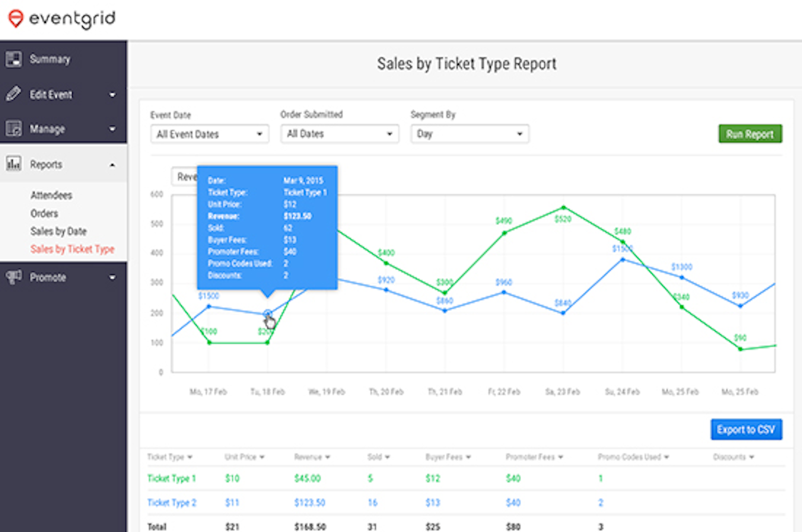Viewport: 802px width, 532px height.
Task: Expand the Promote section
Action: (113, 277)
